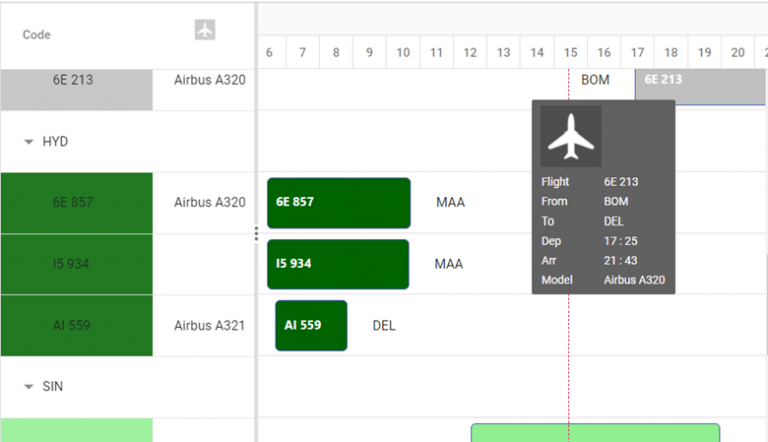Click hour 10 in timeline header

403,52
